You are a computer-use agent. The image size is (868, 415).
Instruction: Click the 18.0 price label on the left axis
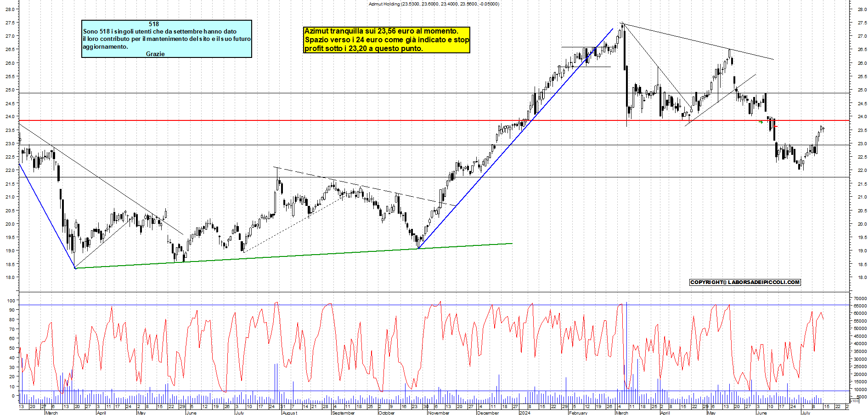[11, 277]
